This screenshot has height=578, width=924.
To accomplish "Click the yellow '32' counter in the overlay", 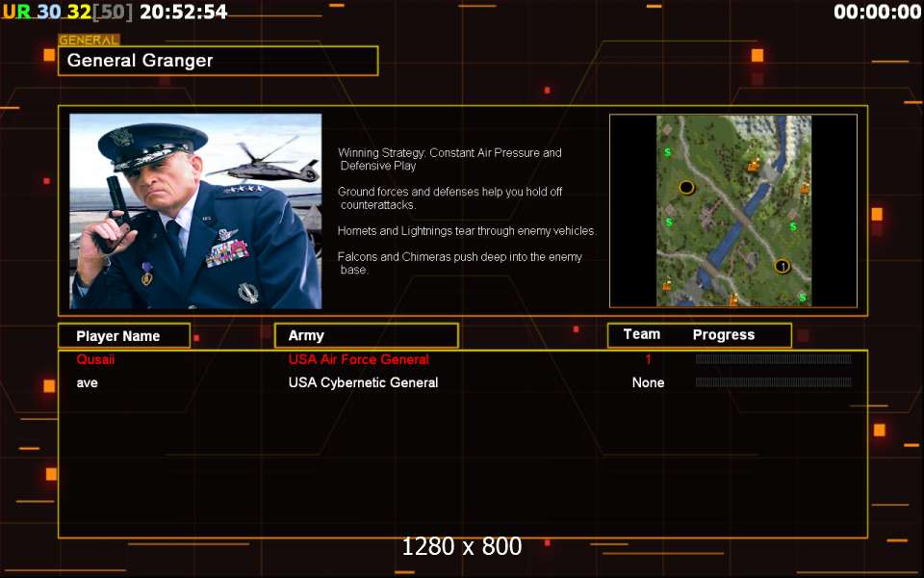I will (79, 12).
